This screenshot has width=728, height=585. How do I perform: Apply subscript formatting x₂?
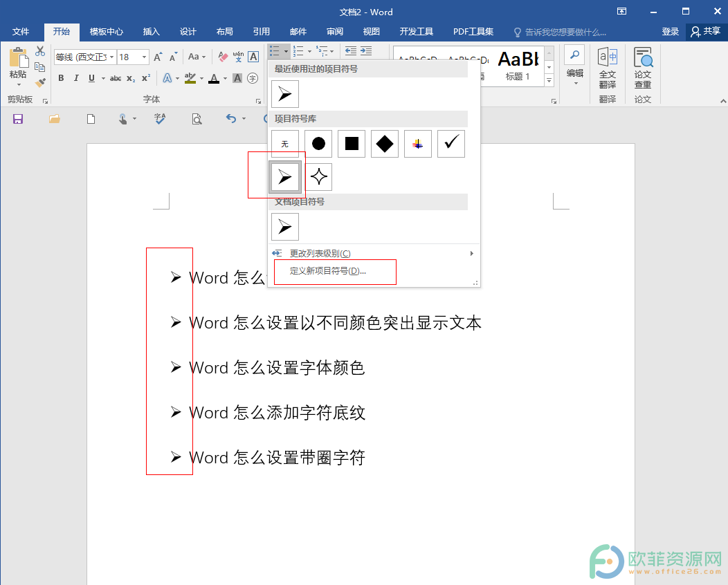coord(131,78)
